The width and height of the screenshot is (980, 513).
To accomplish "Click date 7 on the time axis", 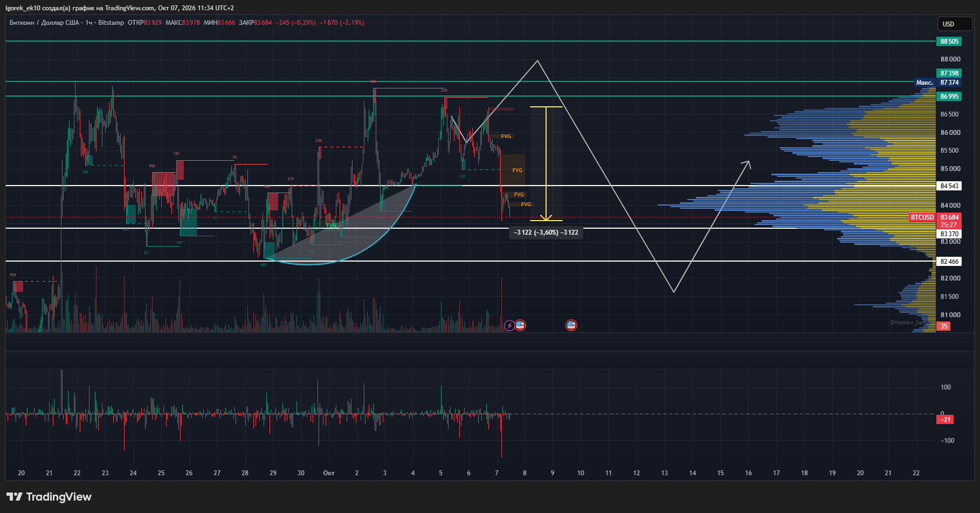I will 496,473.
